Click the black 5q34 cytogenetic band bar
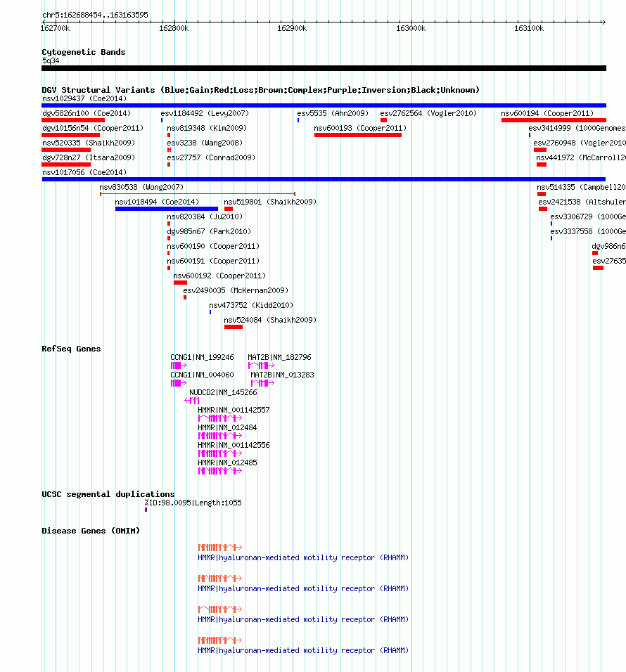This screenshot has height=672, width=626. coord(324,68)
